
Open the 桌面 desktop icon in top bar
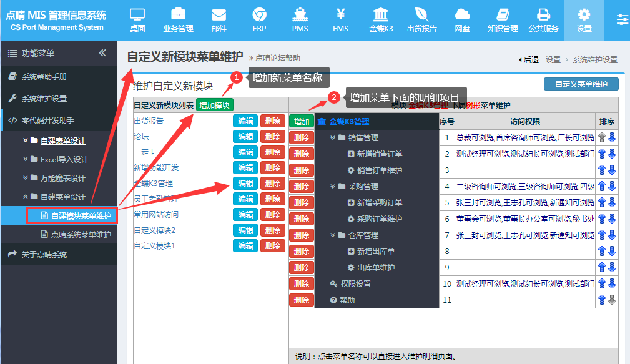point(137,20)
